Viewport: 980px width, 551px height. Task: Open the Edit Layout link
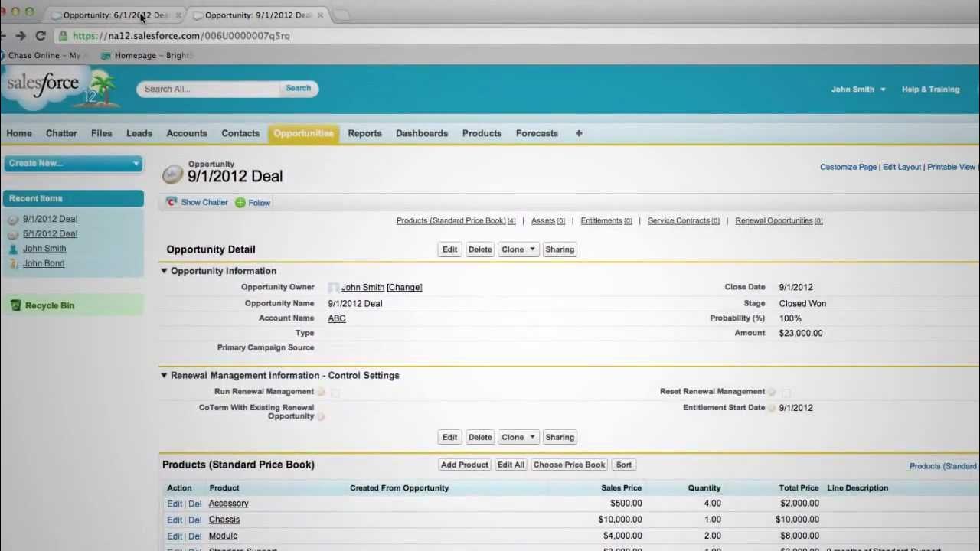tap(902, 167)
